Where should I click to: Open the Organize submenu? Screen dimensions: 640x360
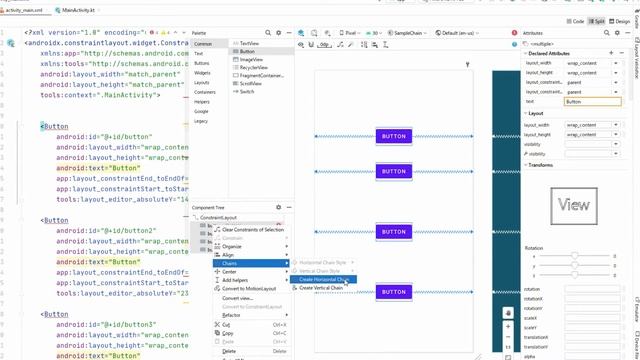click(251, 247)
